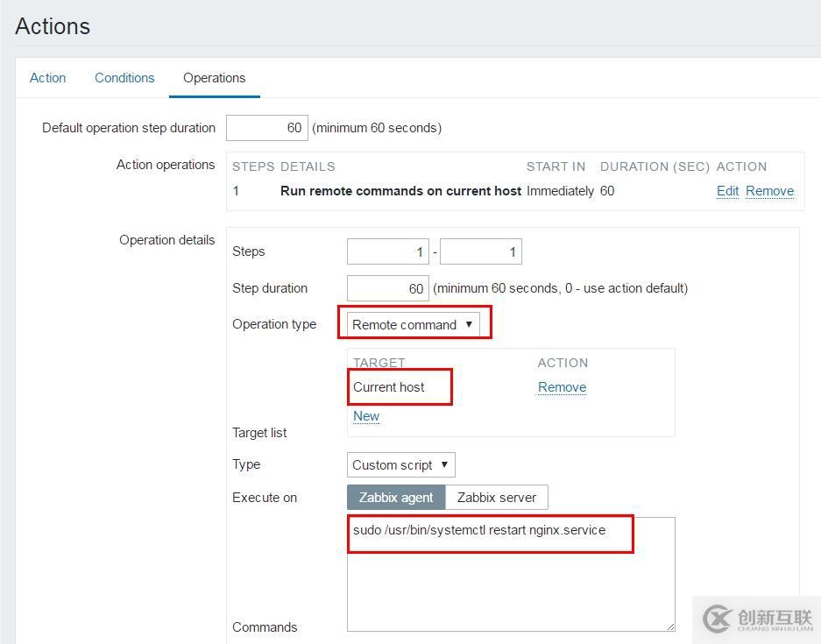Open the Custom script type dropdown

pyautogui.click(x=401, y=465)
